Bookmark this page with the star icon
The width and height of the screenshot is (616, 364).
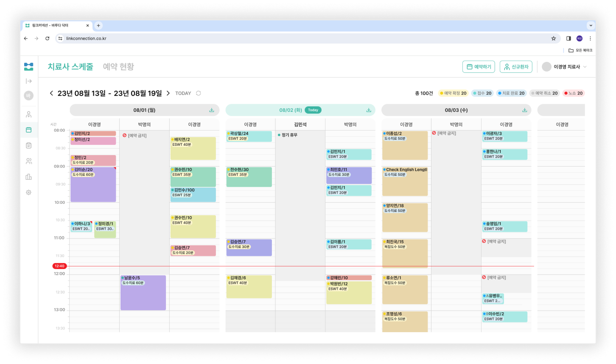553,39
